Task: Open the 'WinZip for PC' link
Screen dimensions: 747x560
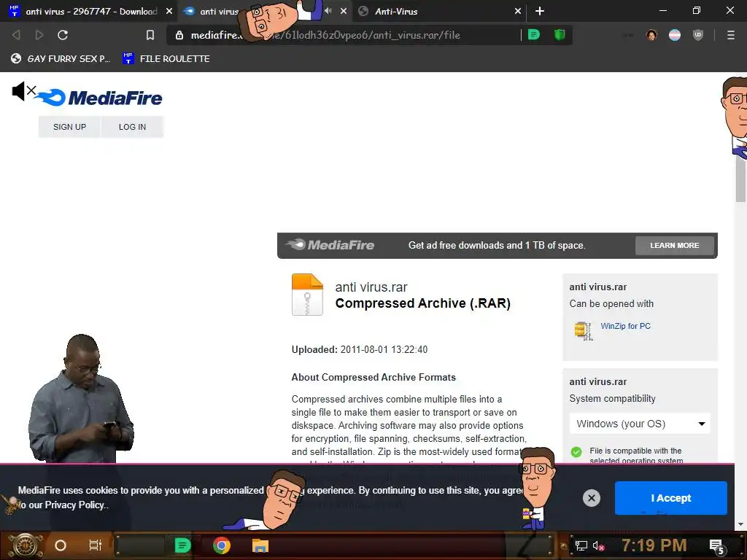Action: 625,326
